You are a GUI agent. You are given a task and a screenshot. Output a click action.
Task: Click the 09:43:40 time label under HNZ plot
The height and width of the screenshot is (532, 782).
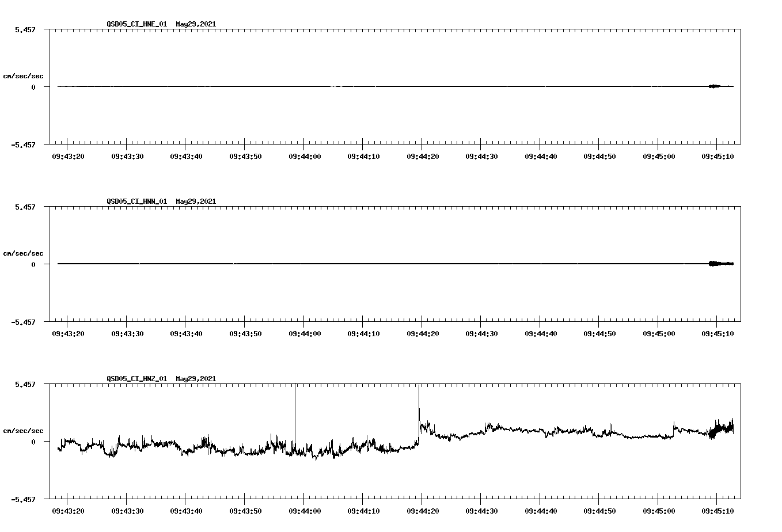tap(185, 511)
